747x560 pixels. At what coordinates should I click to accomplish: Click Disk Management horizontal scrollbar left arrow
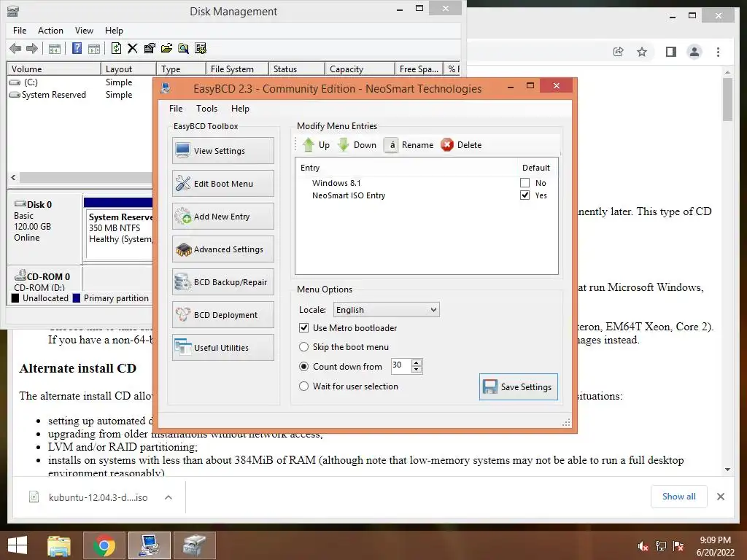pos(13,178)
